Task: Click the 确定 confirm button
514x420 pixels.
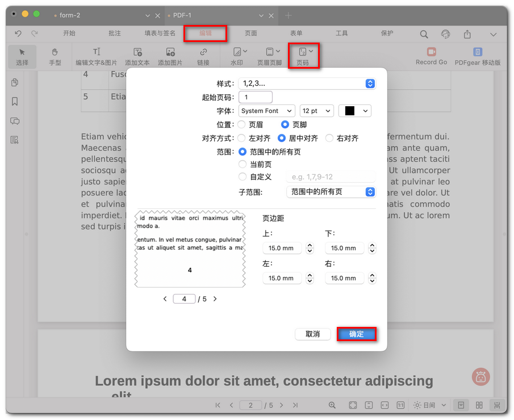Action: (x=356, y=334)
